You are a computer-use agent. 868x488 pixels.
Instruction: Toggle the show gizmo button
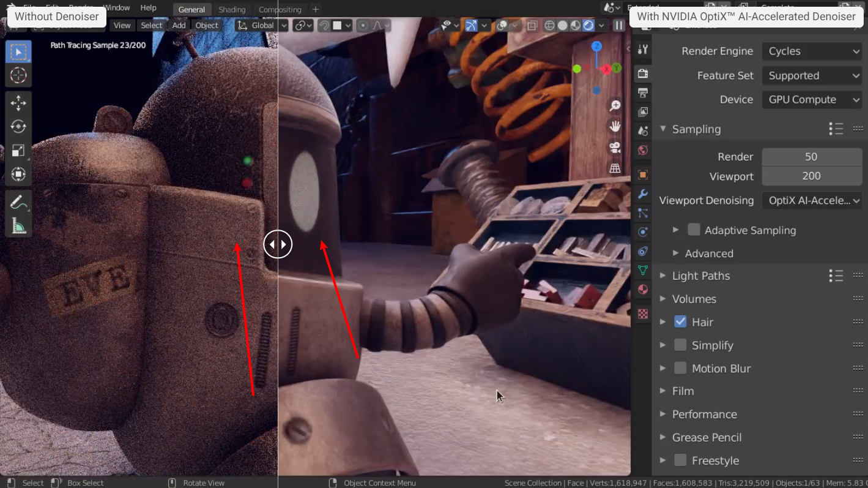472,25
